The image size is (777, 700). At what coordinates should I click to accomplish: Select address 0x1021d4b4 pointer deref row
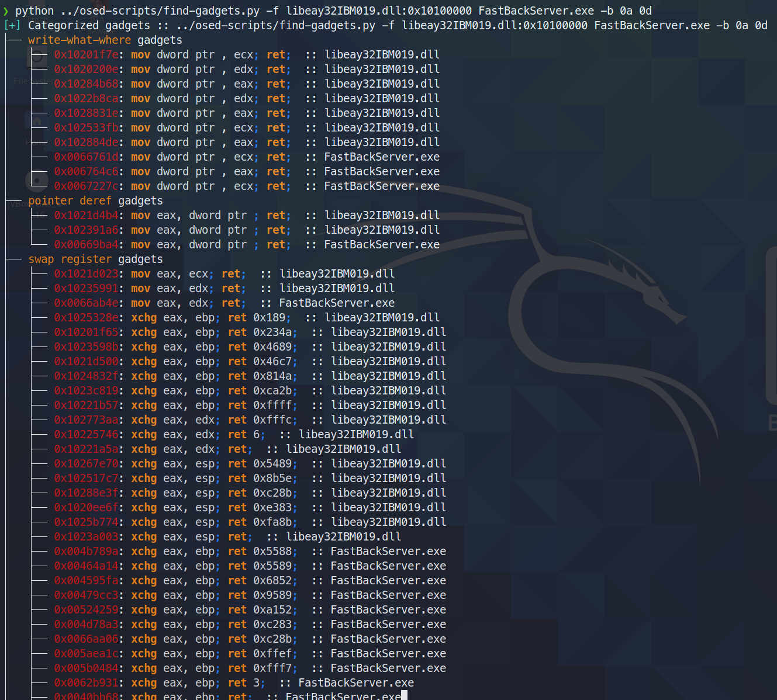point(247,216)
